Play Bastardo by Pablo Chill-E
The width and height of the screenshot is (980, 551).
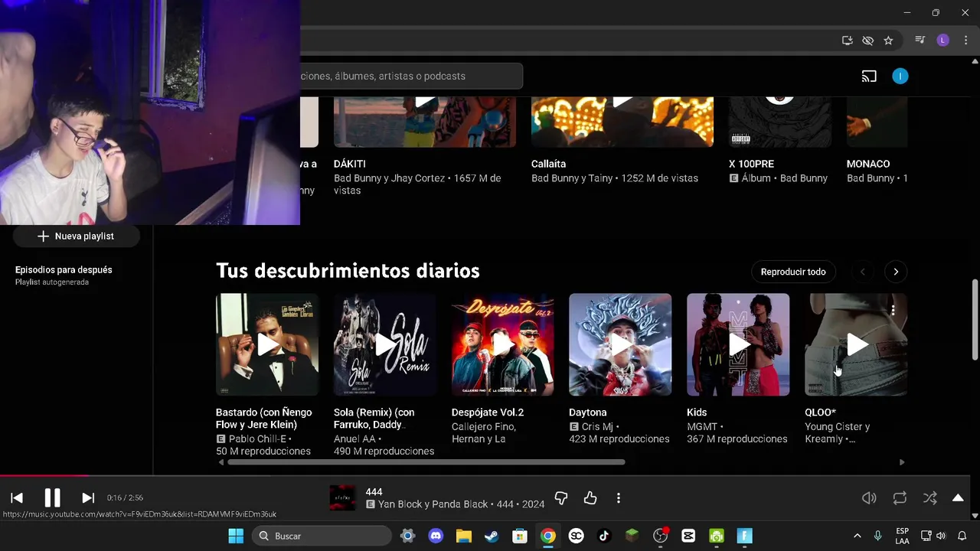click(267, 344)
